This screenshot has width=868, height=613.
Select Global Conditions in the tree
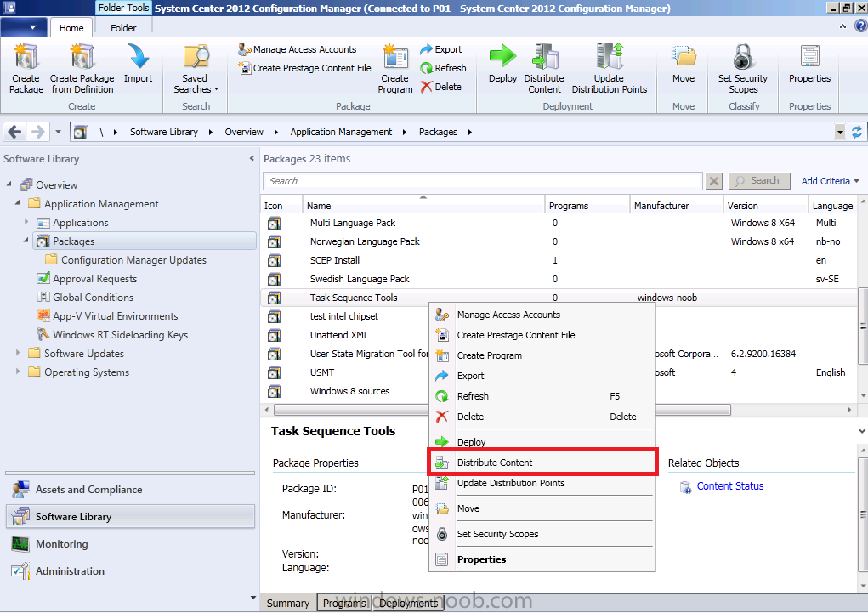click(93, 298)
